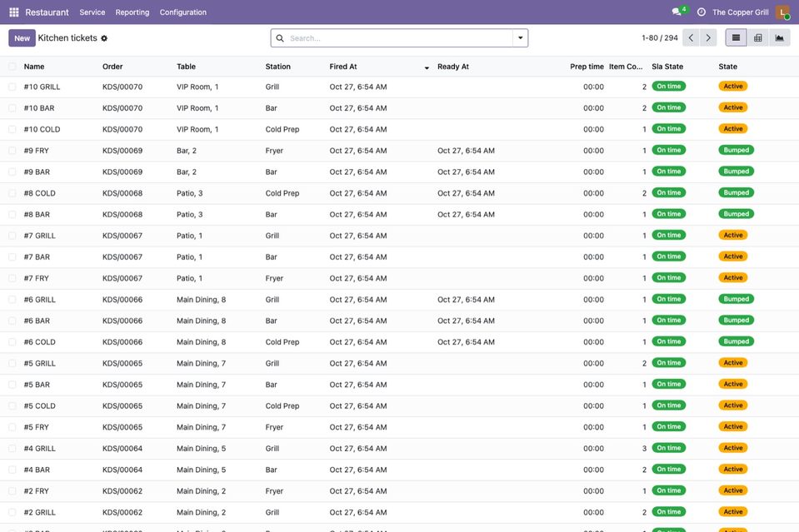Open the Reporting menu

pos(132,12)
